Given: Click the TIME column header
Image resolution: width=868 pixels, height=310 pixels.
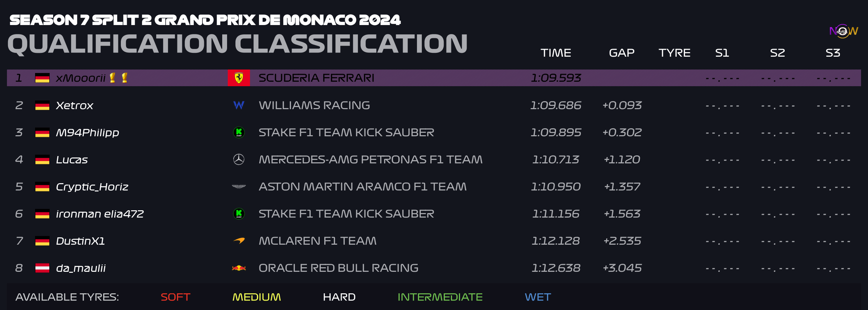Looking at the screenshot, I should (x=556, y=53).
